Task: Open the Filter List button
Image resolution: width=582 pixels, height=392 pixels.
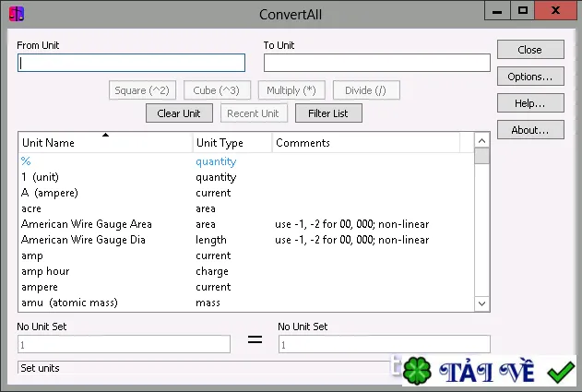Action: [x=328, y=113]
